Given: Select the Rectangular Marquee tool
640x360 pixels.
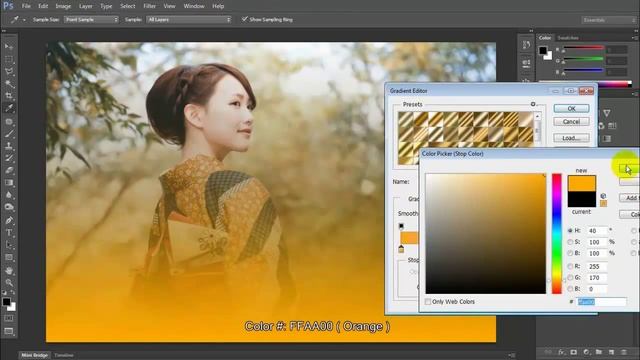Looking at the screenshot, I should tap(9, 60).
